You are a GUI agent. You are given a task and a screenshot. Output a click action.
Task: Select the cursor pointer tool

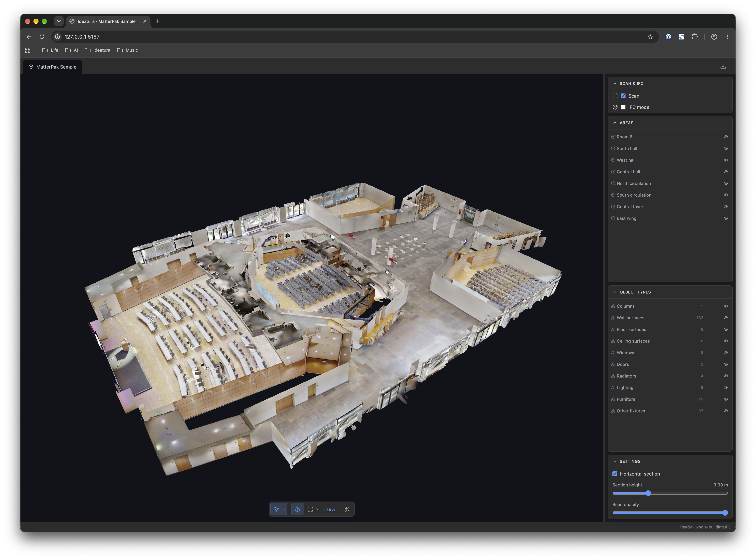coord(276,509)
